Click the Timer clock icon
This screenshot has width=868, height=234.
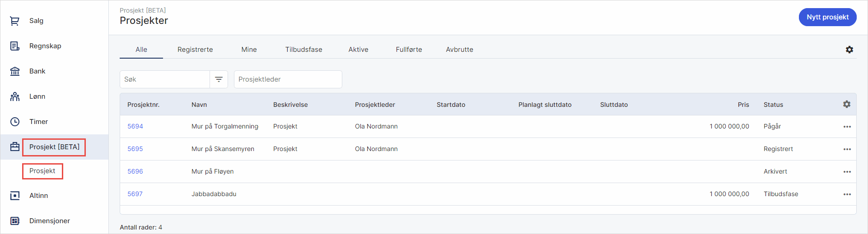point(15,122)
